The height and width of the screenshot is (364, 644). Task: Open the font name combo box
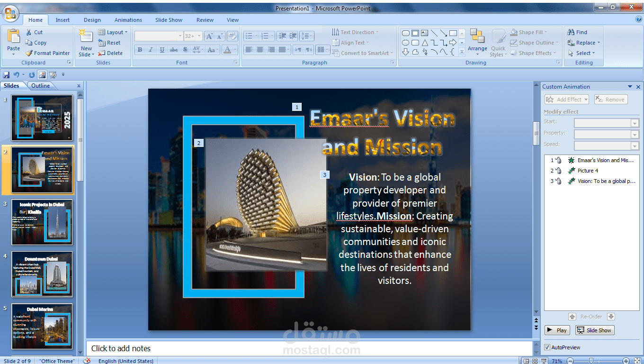[x=159, y=36]
